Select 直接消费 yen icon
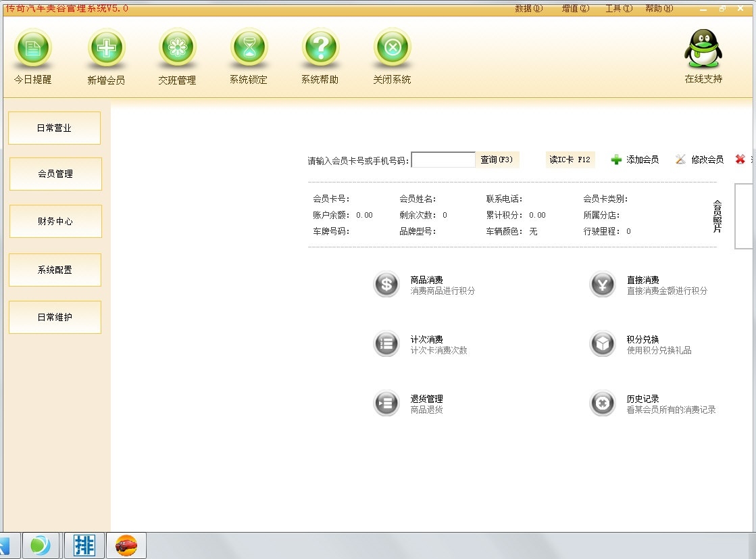This screenshot has width=756, height=559. click(x=602, y=285)
